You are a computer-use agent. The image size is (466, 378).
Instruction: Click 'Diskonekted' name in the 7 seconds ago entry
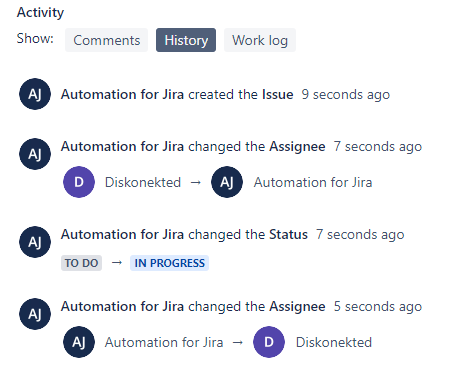pos(143,182)
